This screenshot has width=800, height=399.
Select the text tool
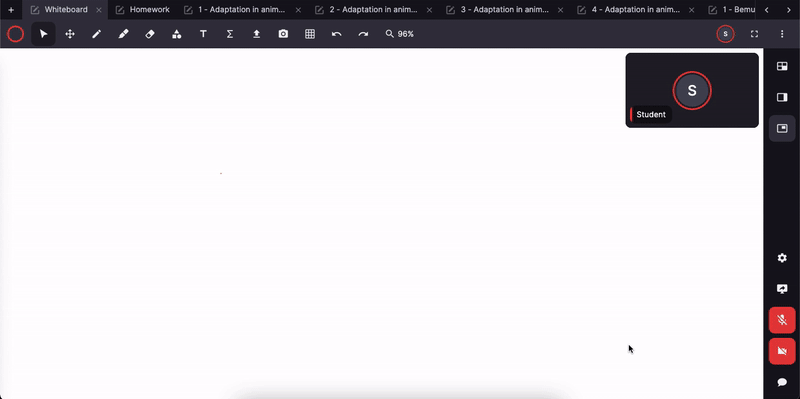[x=203, y=34]
